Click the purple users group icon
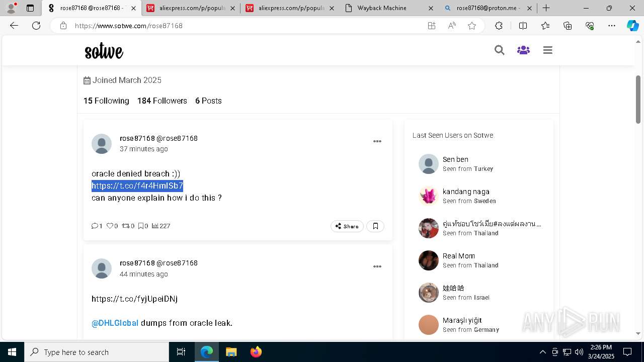Viewport: 644px width, 362px height. [x=523, y=50]
